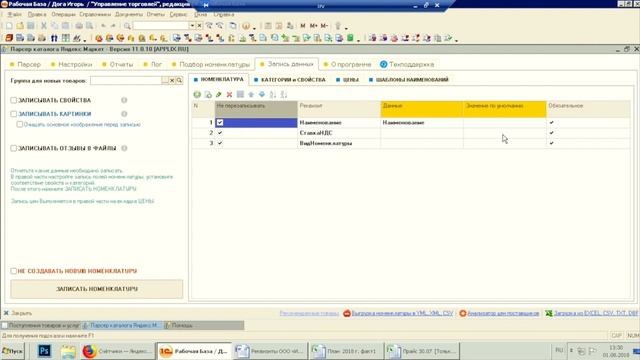Edit the row with the pencil icon
This screenshot has width=640, height=360.
[219, 95]
